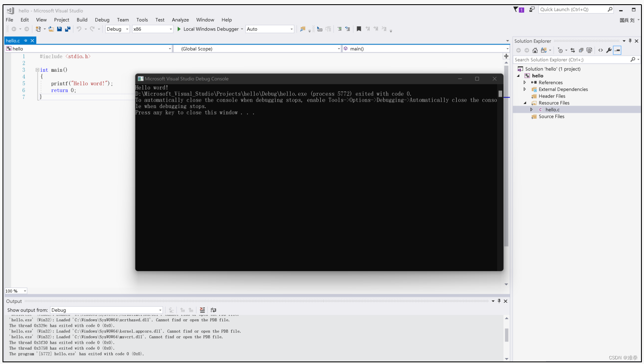Click the Uncomment selected lines icon

[347, 29]
